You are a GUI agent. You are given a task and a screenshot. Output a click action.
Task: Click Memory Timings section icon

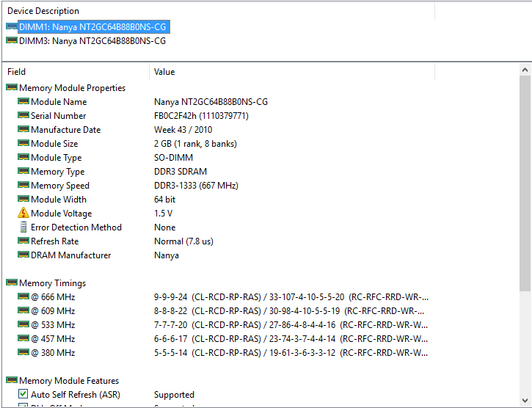[12, 283]
